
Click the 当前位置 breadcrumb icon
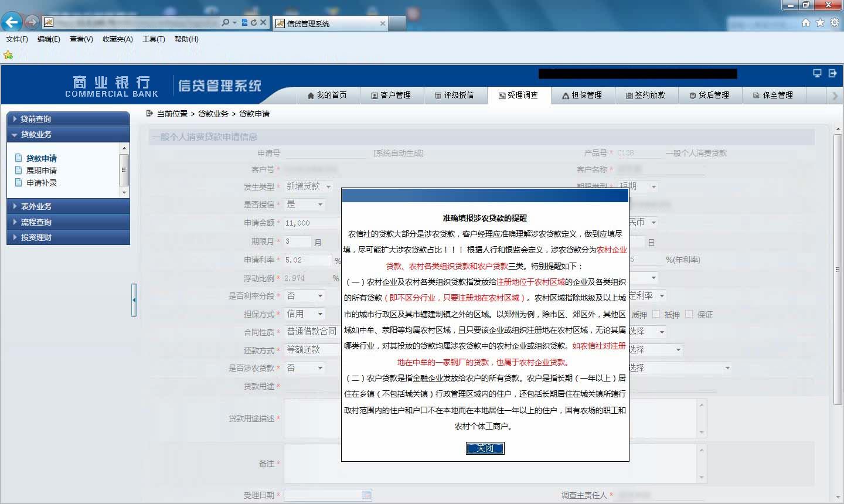click(149, 113)
